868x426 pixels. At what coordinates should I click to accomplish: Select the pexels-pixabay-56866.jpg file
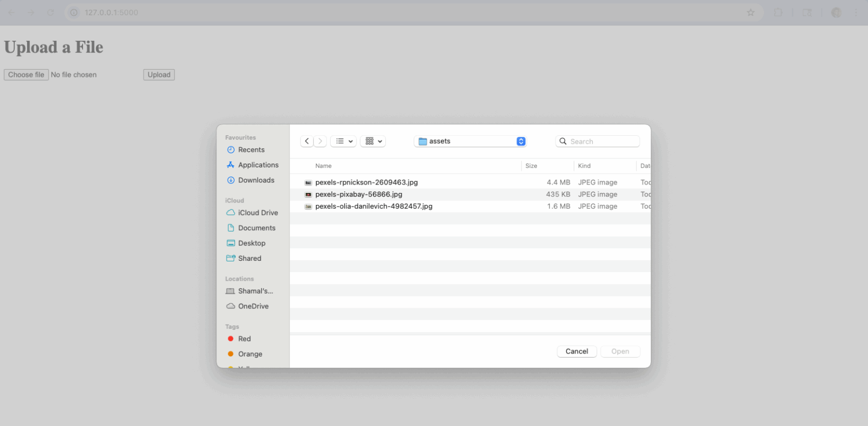click(359, 194)
